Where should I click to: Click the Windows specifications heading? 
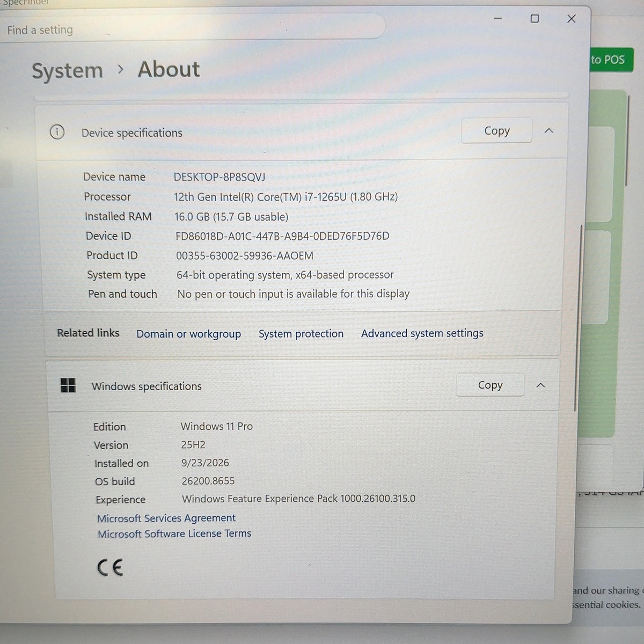pos(147,386)
